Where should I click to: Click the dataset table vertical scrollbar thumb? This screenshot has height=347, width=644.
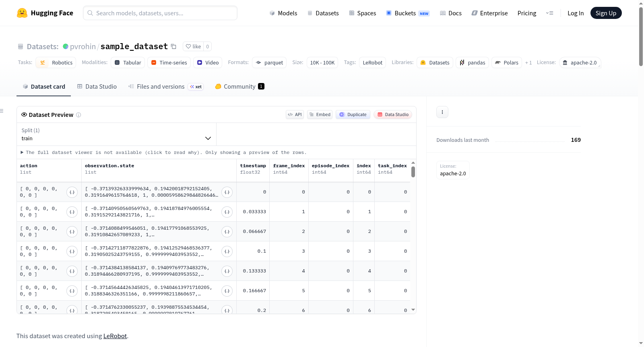(x=413, y=172)
